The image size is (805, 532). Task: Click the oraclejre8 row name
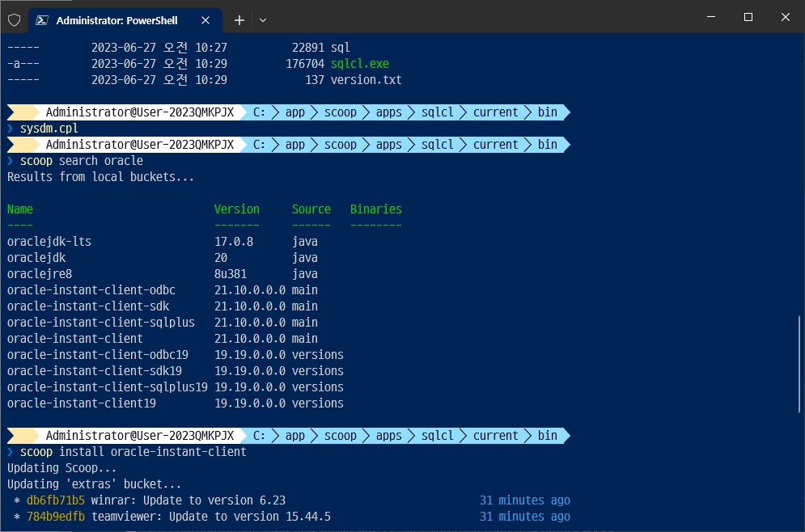pos(40,274)
